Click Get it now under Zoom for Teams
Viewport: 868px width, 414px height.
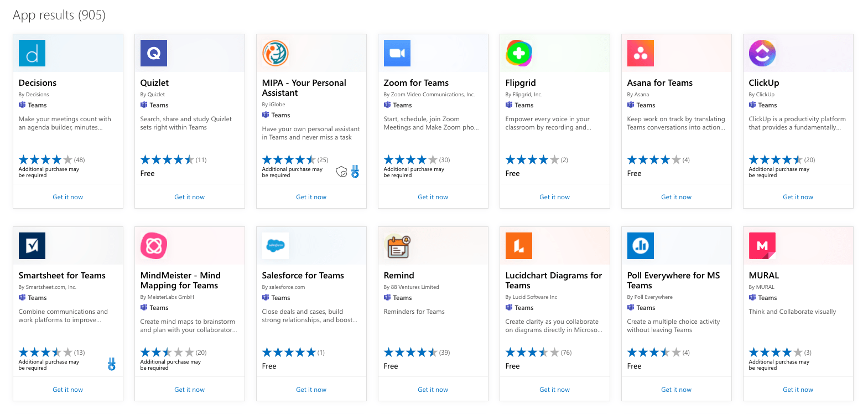pos(433,196)
